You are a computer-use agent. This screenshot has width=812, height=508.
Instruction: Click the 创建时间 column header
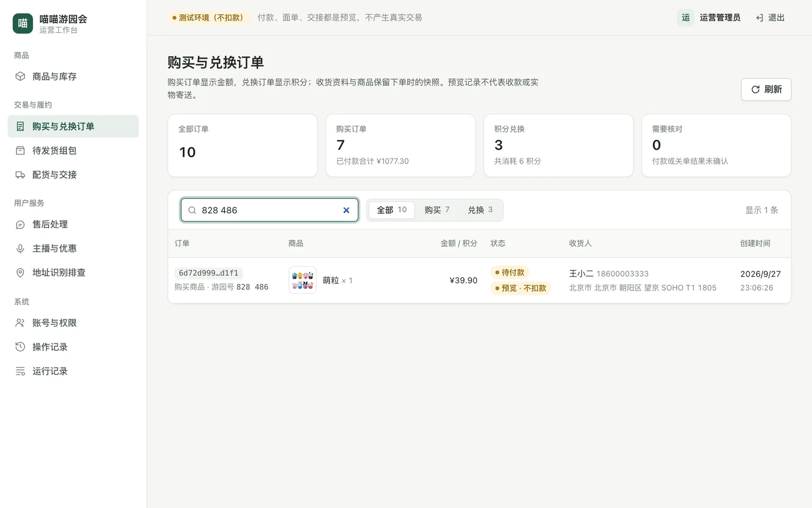click(755, 243)
